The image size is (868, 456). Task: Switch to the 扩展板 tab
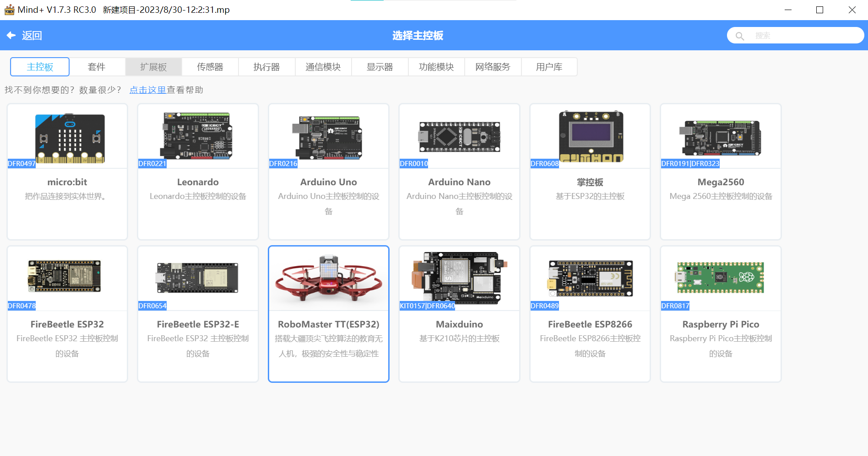pyautogui.click(x=153, y=67)
